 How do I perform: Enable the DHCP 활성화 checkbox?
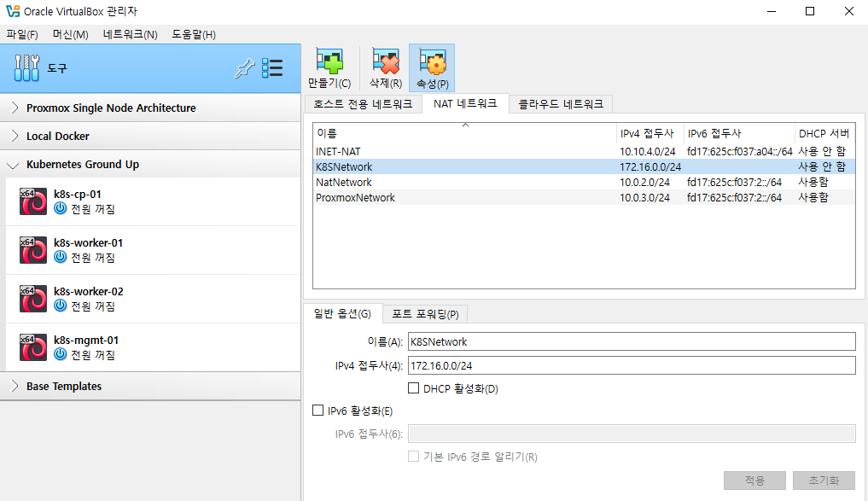(414, 388)
